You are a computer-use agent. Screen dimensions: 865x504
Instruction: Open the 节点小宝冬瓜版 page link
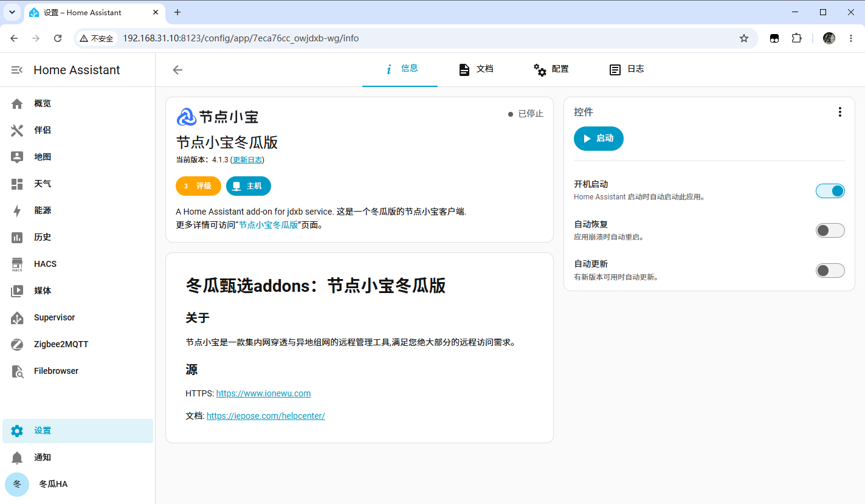(268, 225)
